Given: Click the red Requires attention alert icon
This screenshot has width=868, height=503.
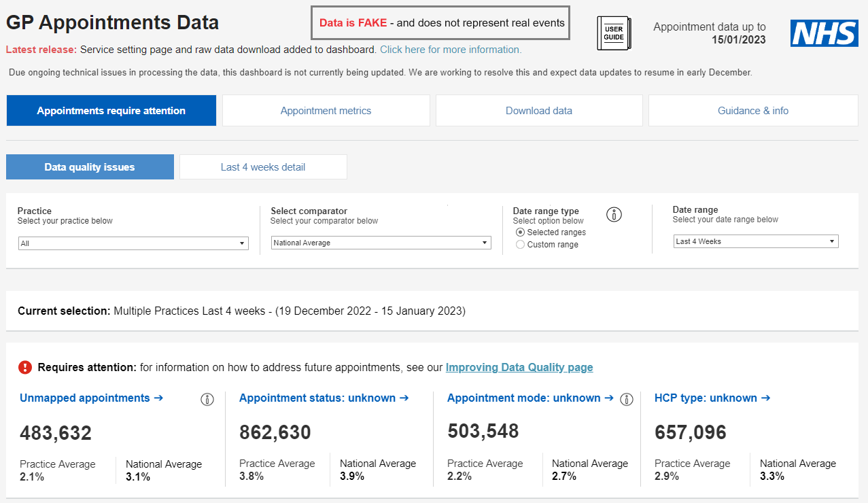Looking at the screenshot, I should pyautogui.click(x=25, y=367).
